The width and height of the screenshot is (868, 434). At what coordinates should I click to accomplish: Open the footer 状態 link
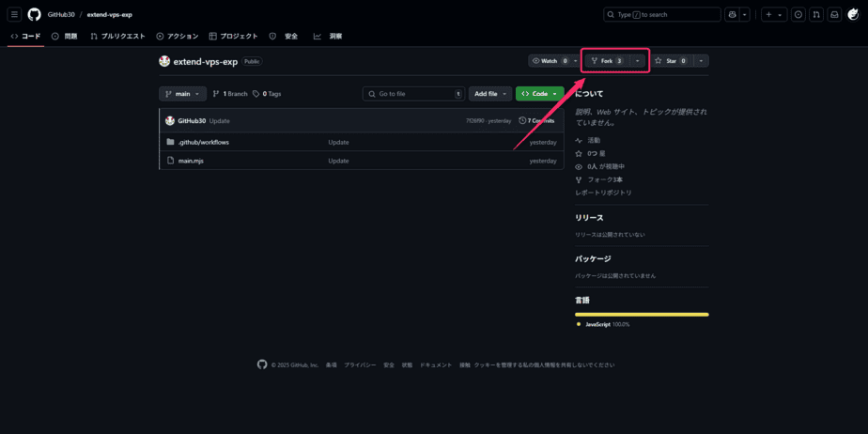tap(407, 365)
